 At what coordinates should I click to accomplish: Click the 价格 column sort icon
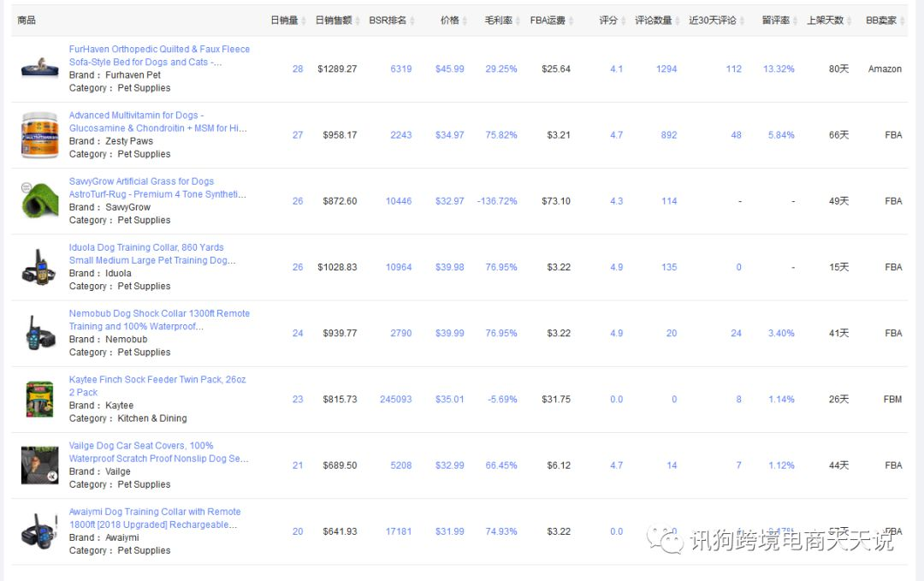tap(465, 21)
